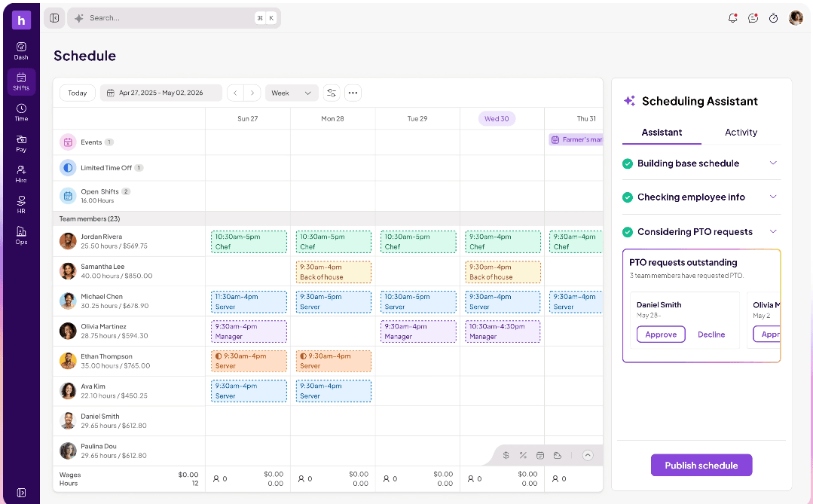Click the calendar icon in the bottom bar
Screen dimensions: 813x504
(x=540, y=455)
